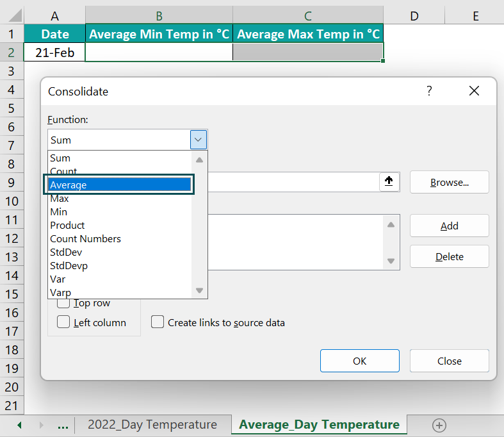Image resolution: width=504 pixels, height=437 pixels.
Task: Select Average Max Temp in °C header
Action: point(308,34)
